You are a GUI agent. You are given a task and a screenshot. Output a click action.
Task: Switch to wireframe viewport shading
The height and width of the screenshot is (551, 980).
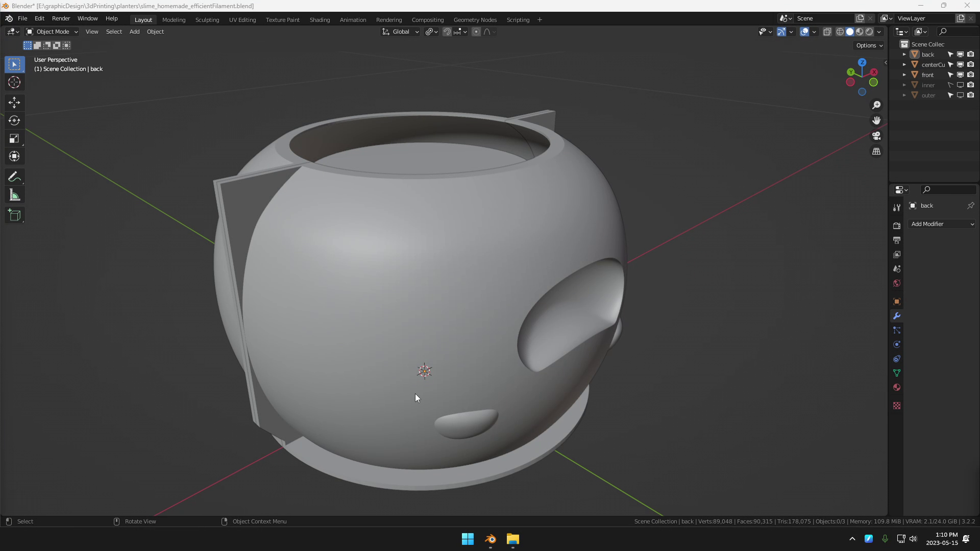pos(840,32)
